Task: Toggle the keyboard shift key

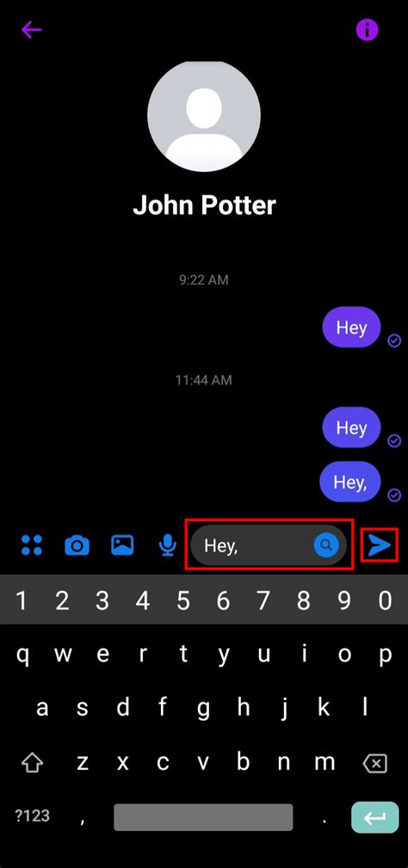Action: [32, 764]
